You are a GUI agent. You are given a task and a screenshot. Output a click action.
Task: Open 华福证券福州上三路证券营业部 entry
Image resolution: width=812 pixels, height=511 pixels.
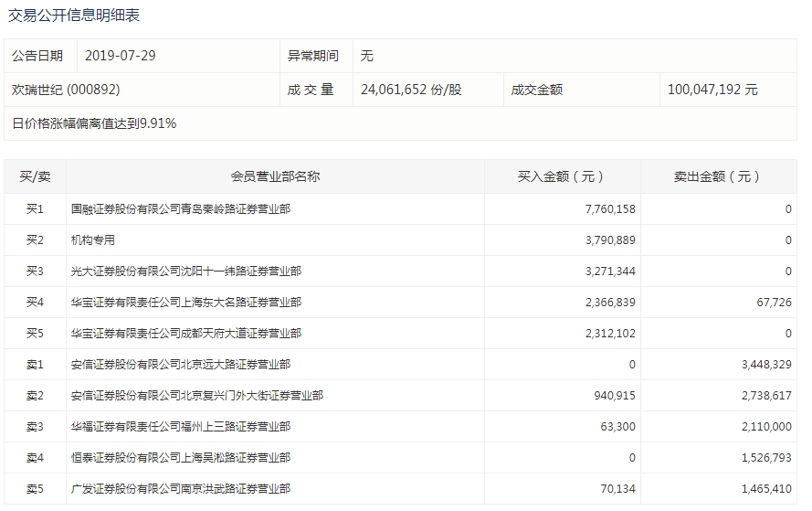(x=181, y=427)
